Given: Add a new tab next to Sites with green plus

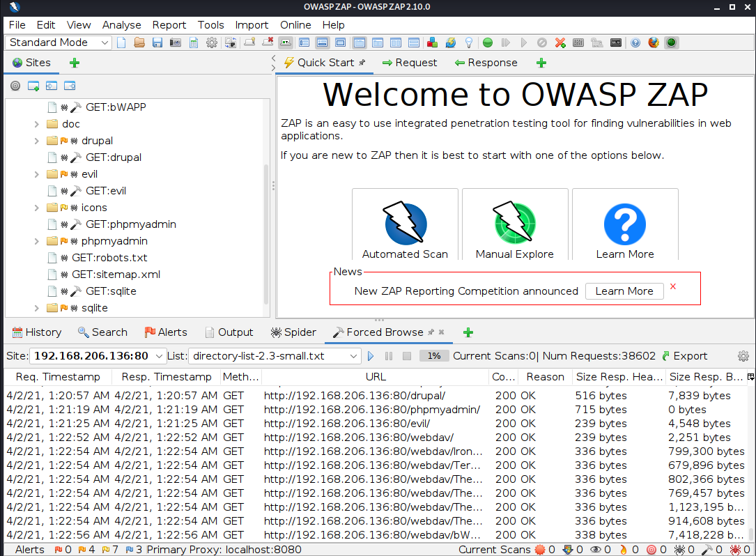Looking at the screenshot, I should 75,63.
